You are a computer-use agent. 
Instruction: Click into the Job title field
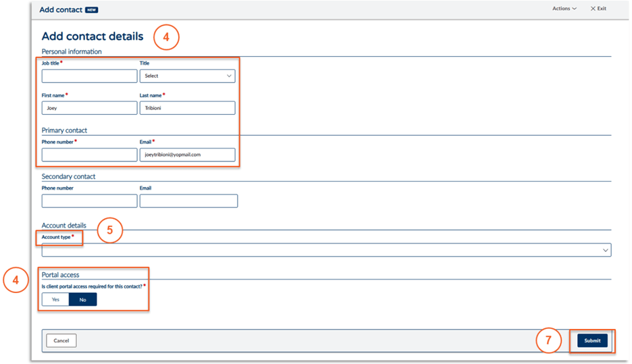(89, 76)
